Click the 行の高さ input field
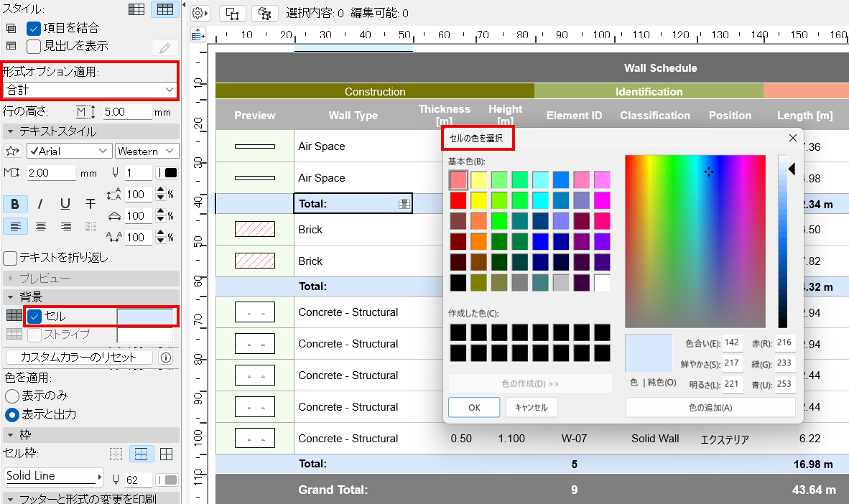 click(x=126, y=112)
